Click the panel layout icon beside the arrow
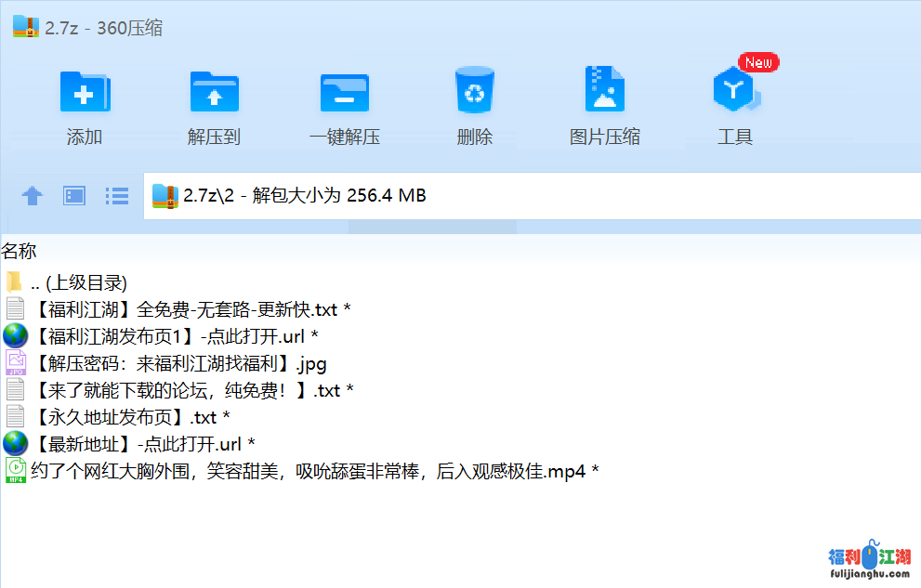921x588 pixels. [x=73, y=196]
